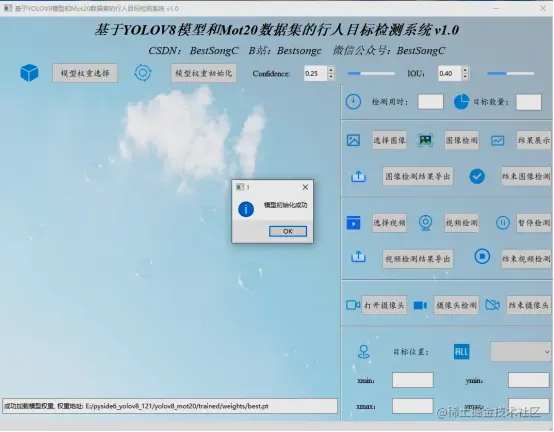The height and width of the screenshot is (432, 554).
Task: Click the upload icon beside 视频检测结果导出
Action: [358, 256]
